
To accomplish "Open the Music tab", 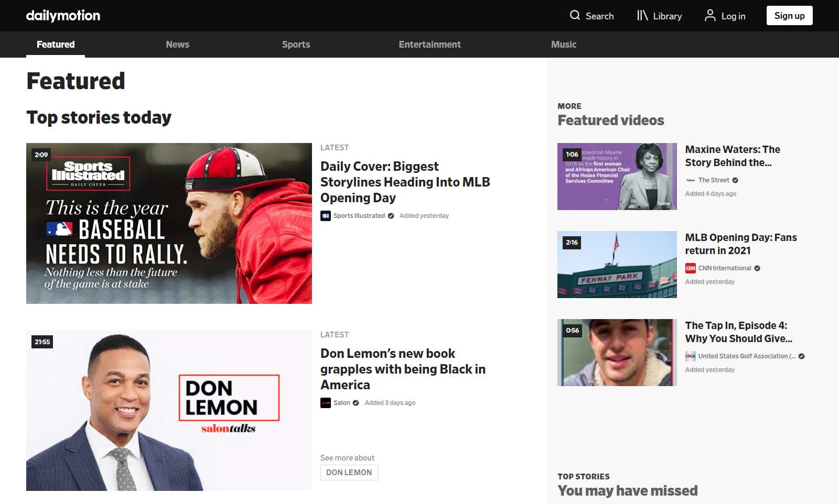I will (x=564, y=45).
